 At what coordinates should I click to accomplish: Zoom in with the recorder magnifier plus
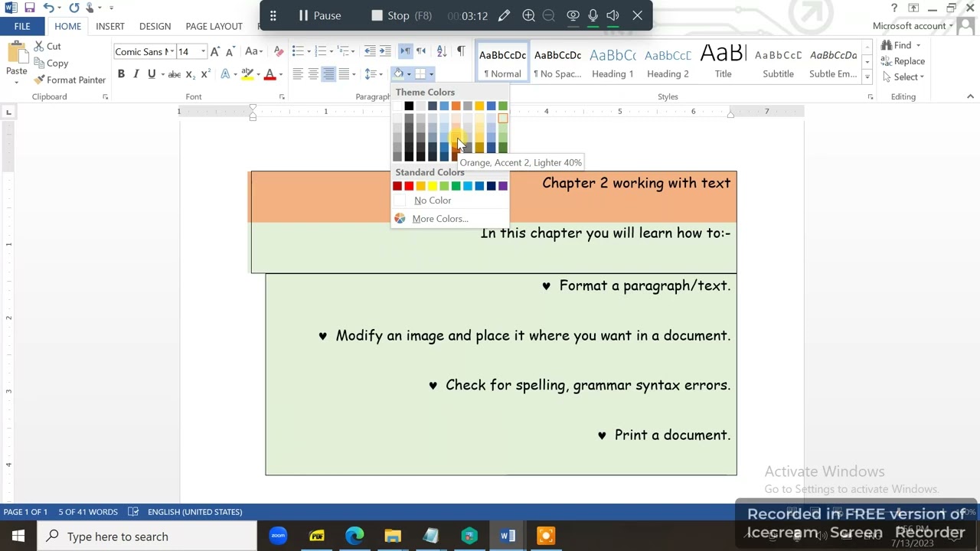coord(528,15)
